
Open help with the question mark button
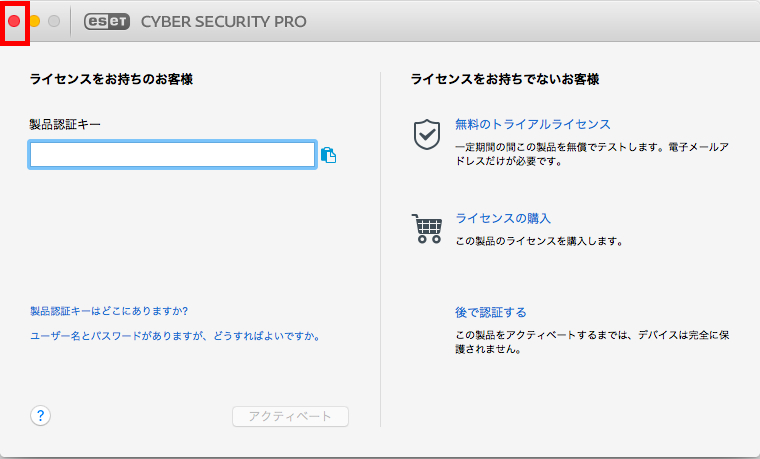pyautogui.click(x=40, y=415)
